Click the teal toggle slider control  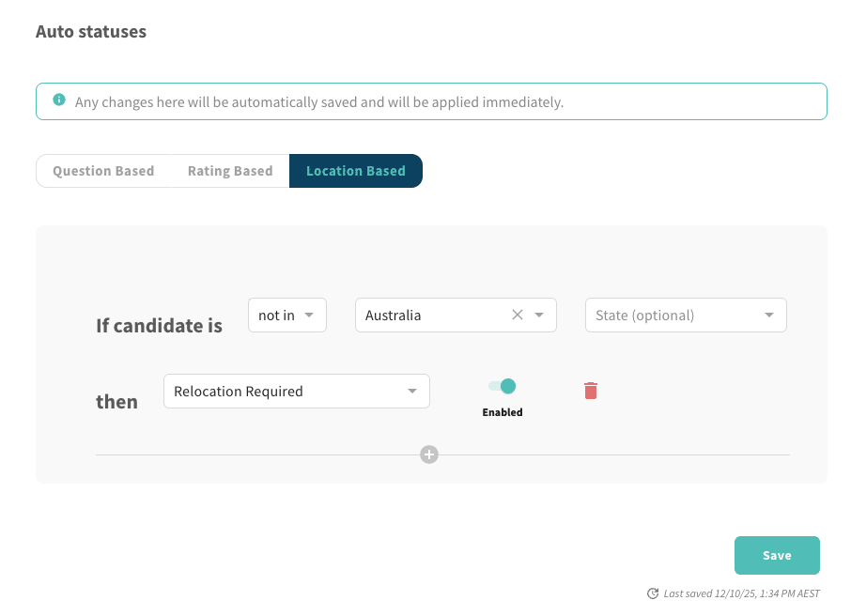[502, 386]
